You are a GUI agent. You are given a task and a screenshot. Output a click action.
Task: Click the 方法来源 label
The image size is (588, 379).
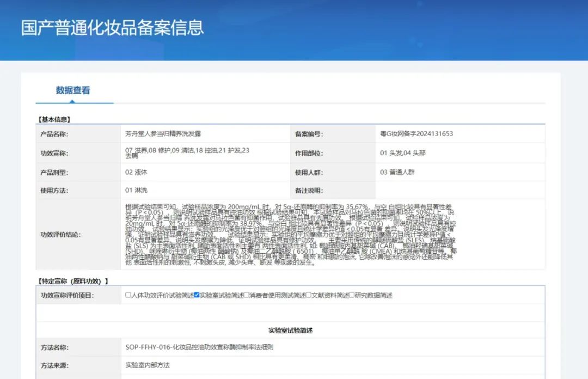point(55,365)
